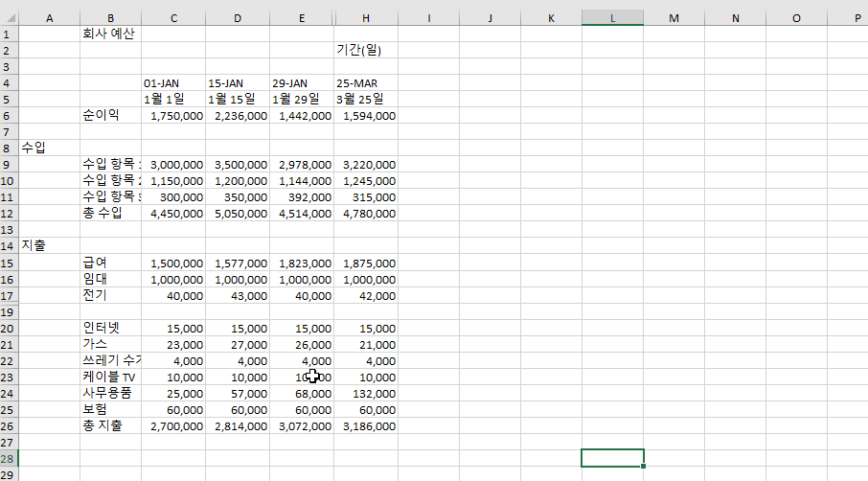Click the 케이블 TV label cell
The width and height of the screenshot is (868, 481).
tap(109, 377)
